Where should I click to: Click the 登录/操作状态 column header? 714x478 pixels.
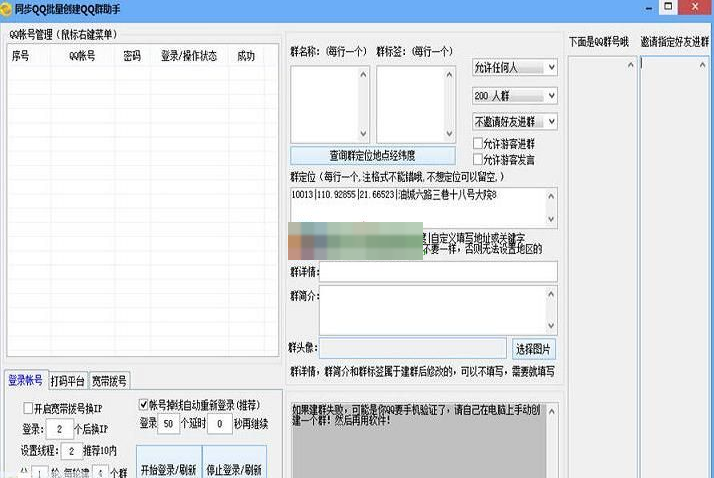pos(188,57)
